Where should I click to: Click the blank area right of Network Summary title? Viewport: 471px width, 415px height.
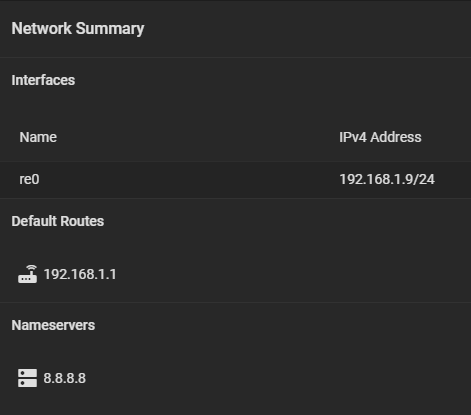pyautogui.click(x=307, y=29)
